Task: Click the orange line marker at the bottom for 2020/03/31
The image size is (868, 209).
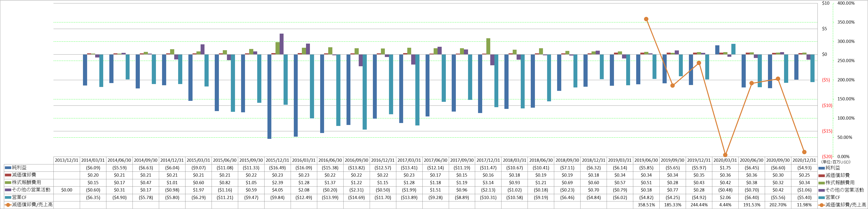Action: click(x=725, y=155)
